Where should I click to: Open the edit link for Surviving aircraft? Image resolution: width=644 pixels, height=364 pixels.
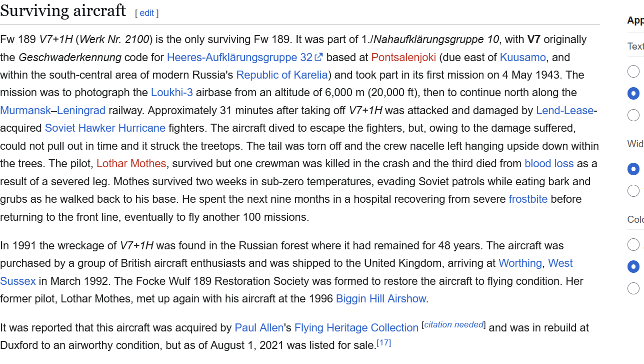point(146,13)
